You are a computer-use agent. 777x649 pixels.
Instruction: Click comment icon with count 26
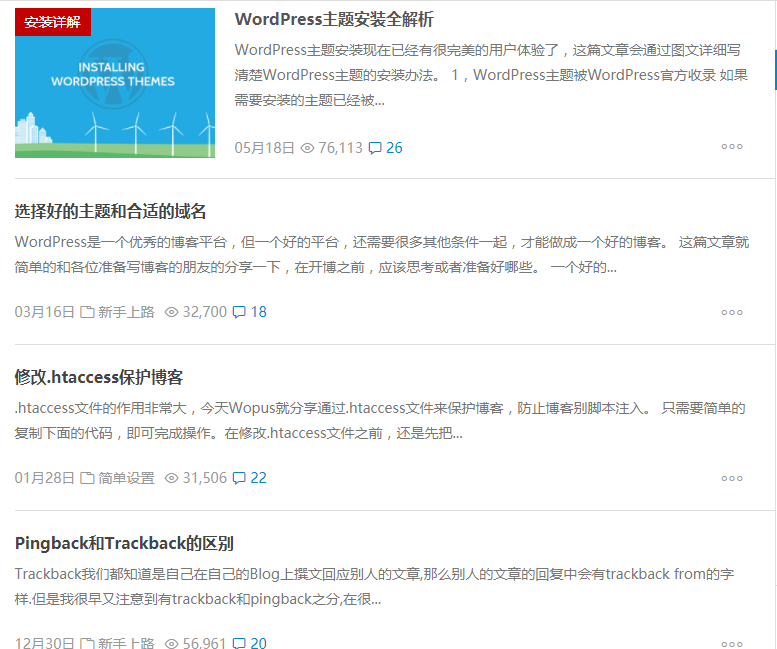pos(375,148)
